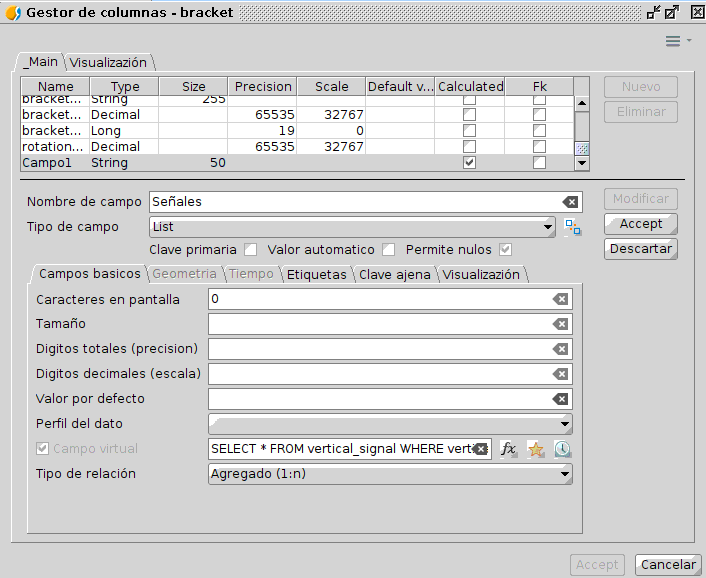Clear the Digitos totales (precision) field

561,349
